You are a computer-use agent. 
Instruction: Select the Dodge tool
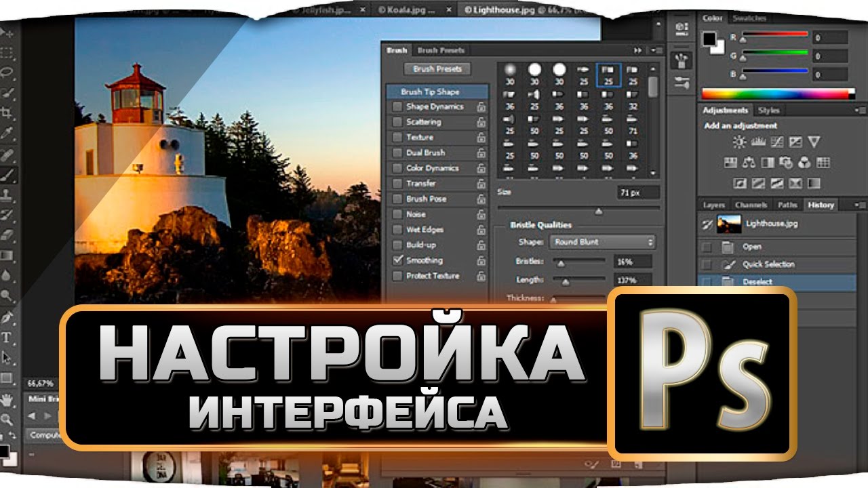pos(7,296)
